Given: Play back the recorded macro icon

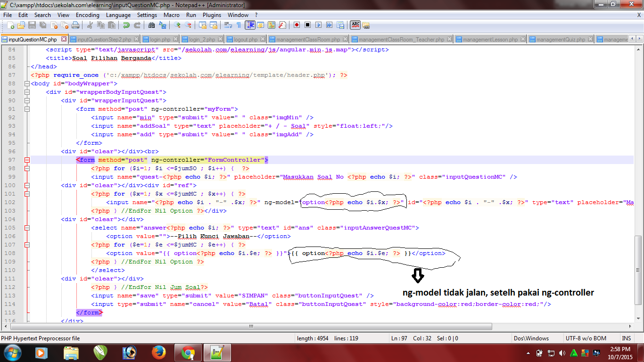Looking at the screenshot, I should point(318,25).
